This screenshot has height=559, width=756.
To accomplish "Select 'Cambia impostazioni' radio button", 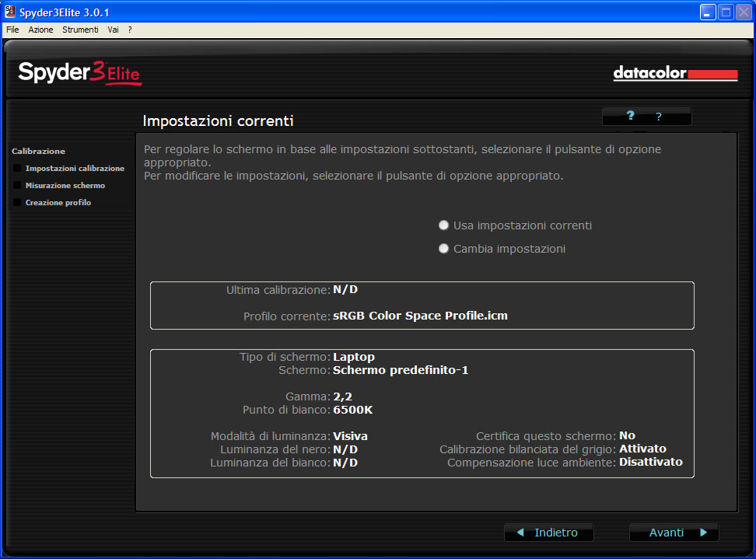I will click(443, 248).
